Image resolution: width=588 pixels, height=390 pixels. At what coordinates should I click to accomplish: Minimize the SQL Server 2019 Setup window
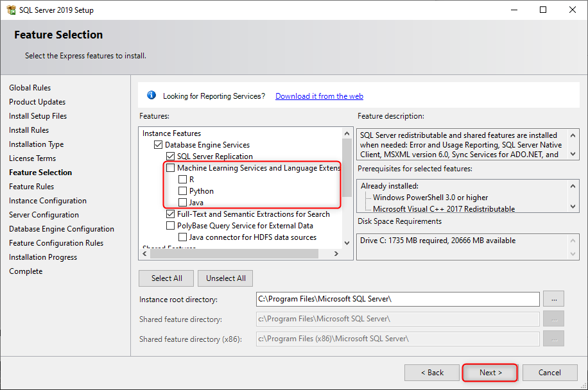pyautogui.click(x=514, y=10)
